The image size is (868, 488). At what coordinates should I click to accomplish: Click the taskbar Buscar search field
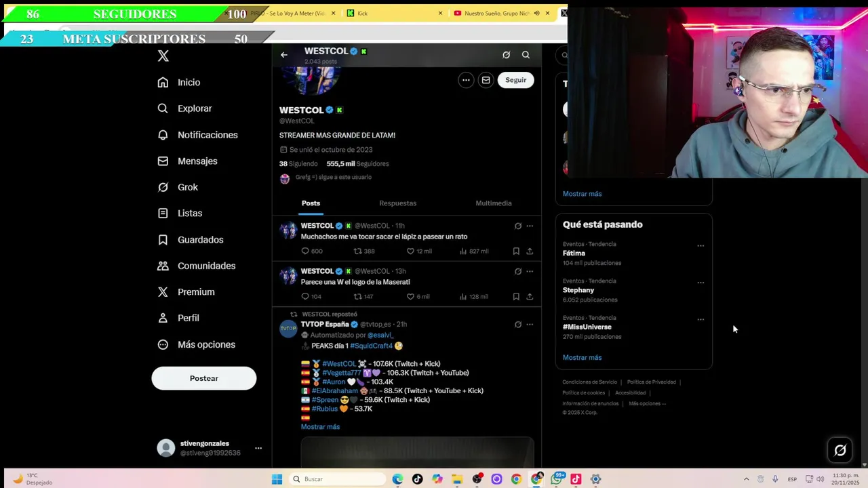338,479
